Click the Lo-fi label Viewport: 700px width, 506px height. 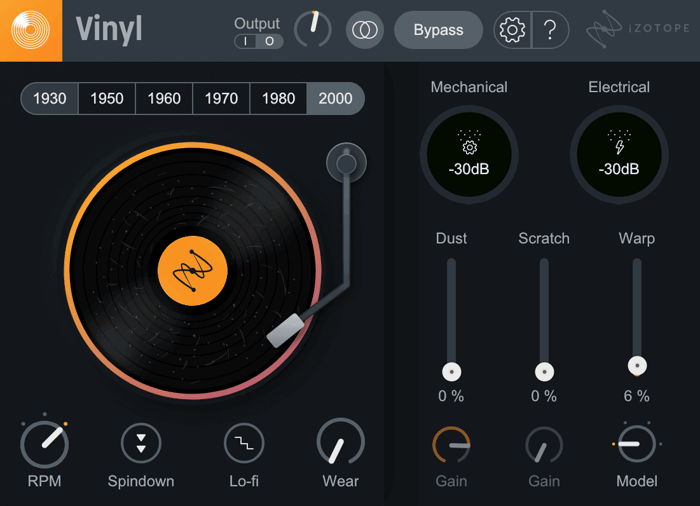click(244, 481)
